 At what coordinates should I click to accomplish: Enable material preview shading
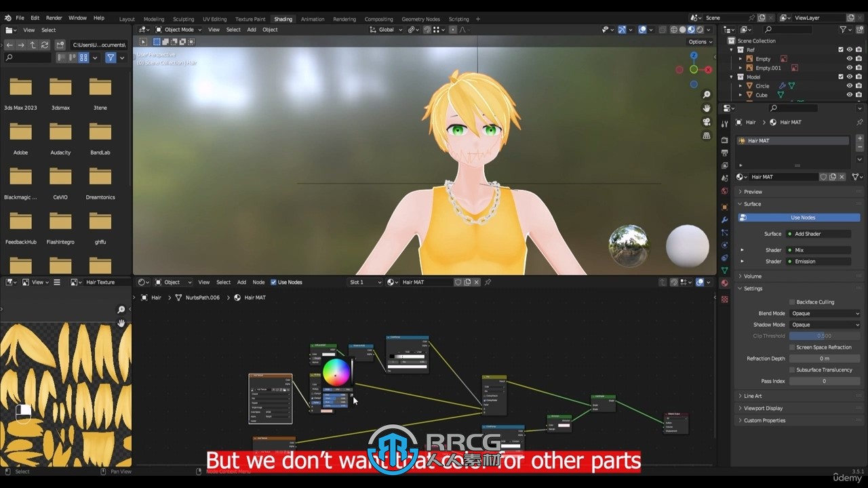[x=691, y=30]
